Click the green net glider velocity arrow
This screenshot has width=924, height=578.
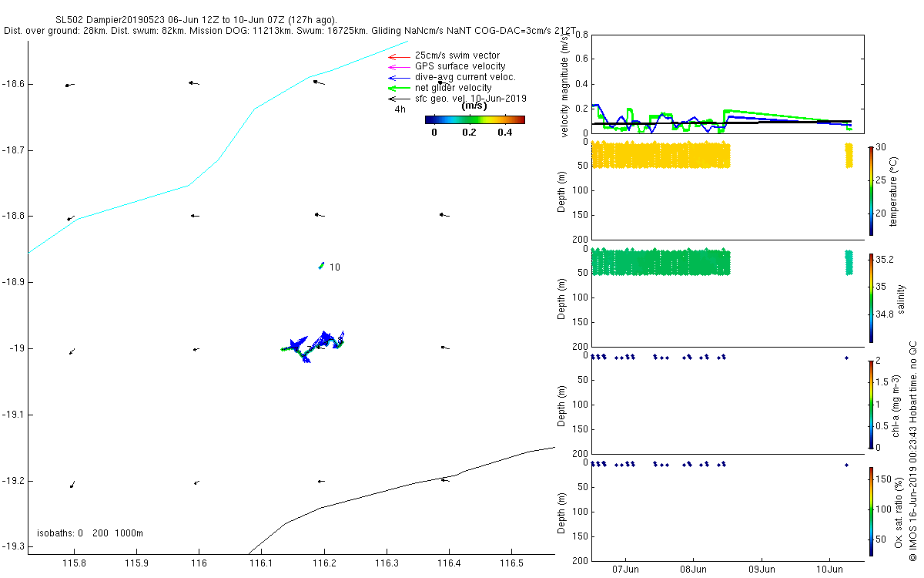pos(397,89)
